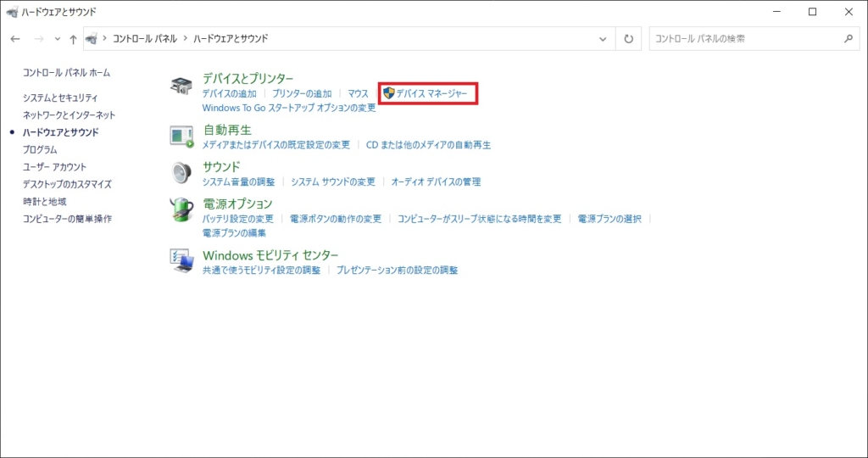Open ネットワークとインターネット in the sidebar
The width and height of the screenshot is (868, 458).
coord(70,115)
